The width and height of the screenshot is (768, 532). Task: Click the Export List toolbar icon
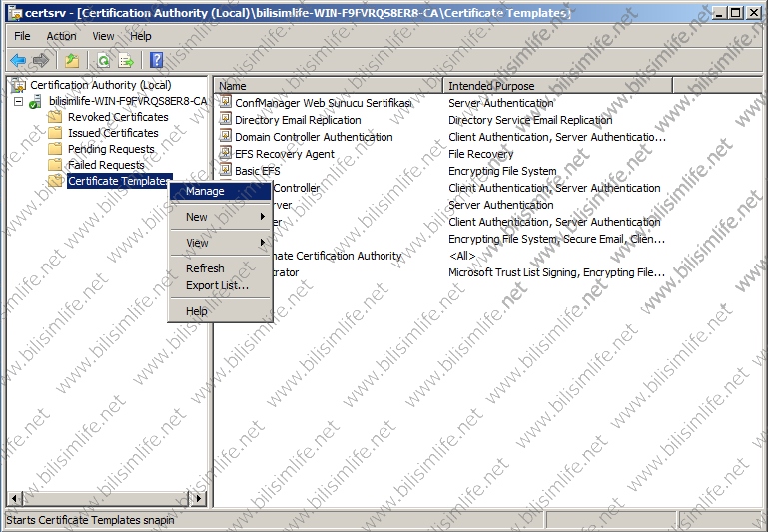(126, 61)
